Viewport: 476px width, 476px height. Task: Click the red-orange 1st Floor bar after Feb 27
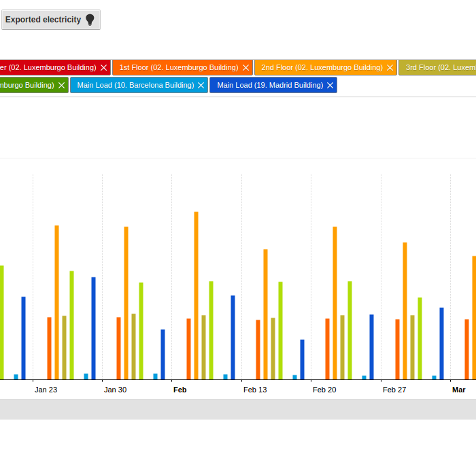pos(397,350)
